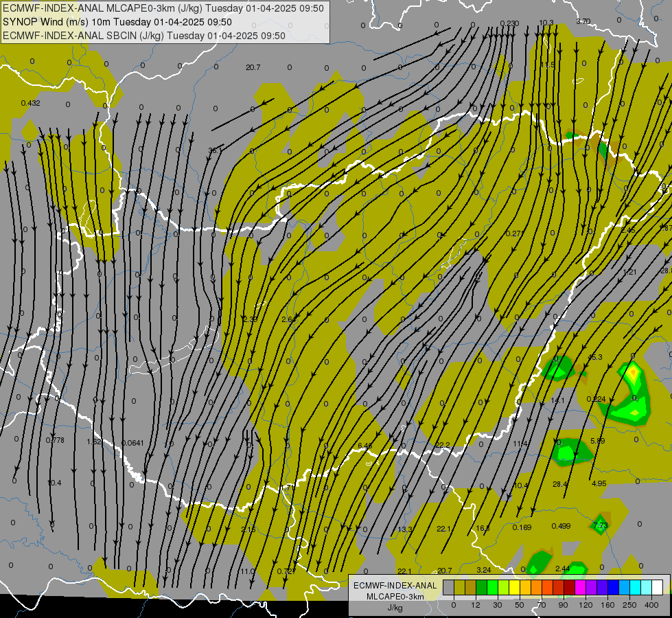Click the legend tick label 120
Viewport: 672px width, 618px height.
(586, 605)
